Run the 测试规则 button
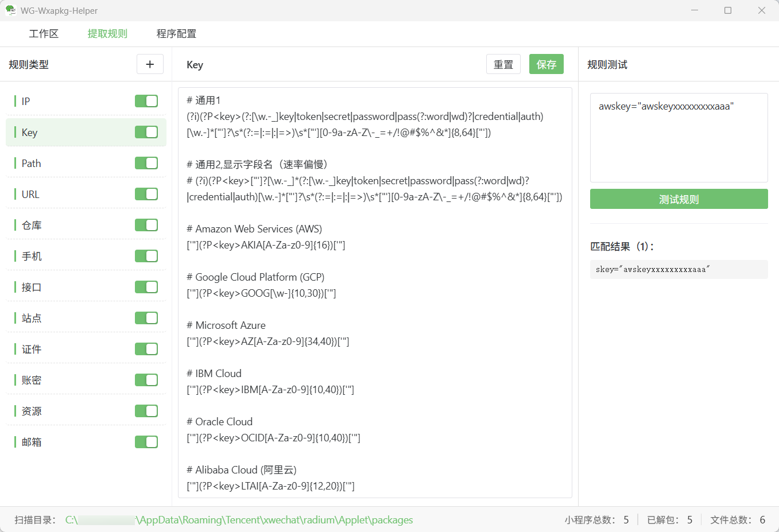Viewport: 779px width, 532px height. [x=679, y=199]
